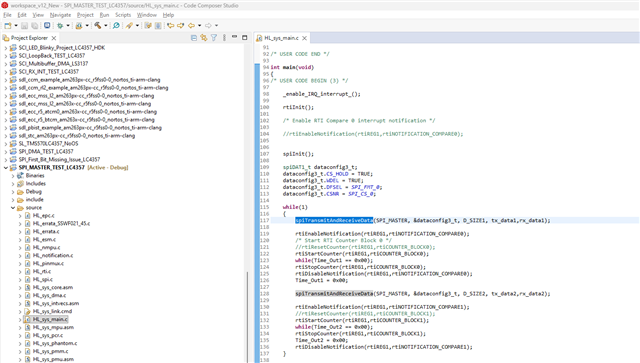
Task: Collapse the source folder
Action: (x=13, y=207)
